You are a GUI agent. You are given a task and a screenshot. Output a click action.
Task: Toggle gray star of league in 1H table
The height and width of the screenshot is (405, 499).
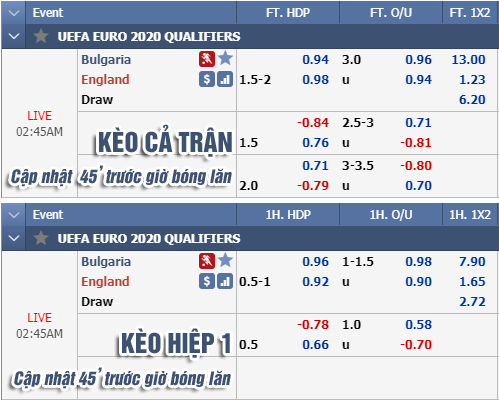point(41,238)
